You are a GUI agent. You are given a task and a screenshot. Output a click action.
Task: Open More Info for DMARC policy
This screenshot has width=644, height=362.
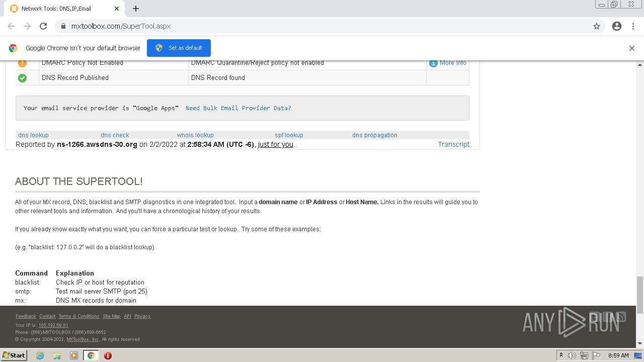(x=453, y=63)
